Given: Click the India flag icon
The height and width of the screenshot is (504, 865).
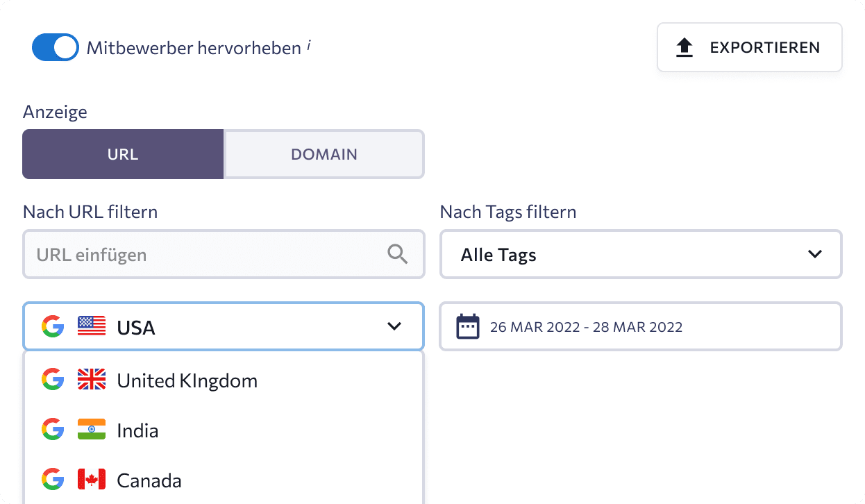Looking at the screenshot, I should (92, 430).
